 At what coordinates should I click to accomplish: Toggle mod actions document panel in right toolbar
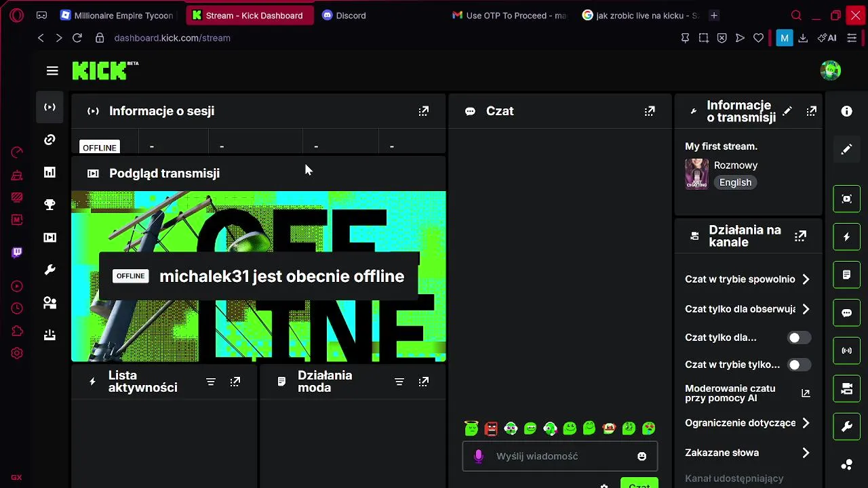tap(846, 275)
